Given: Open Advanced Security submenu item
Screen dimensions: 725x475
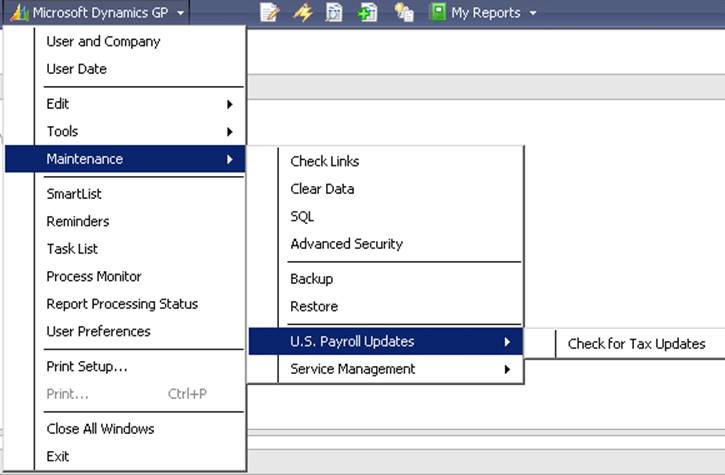Looking at the screenshot, I should pyautogui.click(x=386, y=244).
